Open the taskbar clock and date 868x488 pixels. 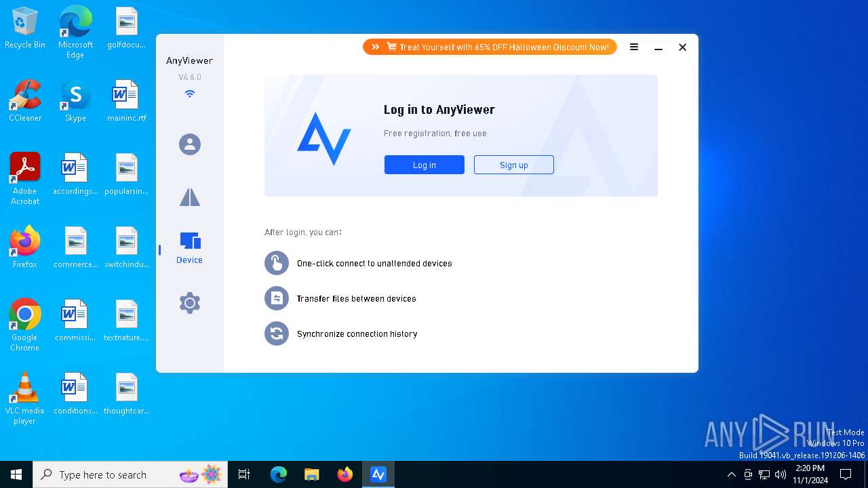click(810, 474)
